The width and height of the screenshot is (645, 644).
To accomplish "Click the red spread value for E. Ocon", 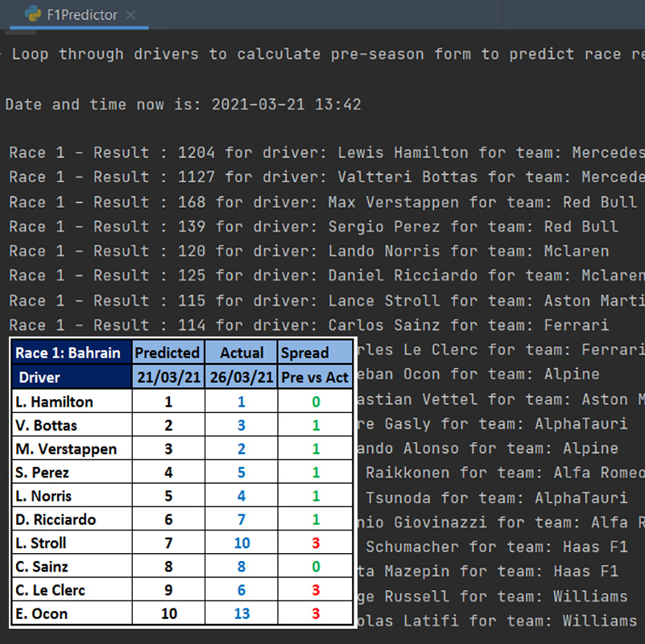I will pyautogui.click(x=316, y=614).
